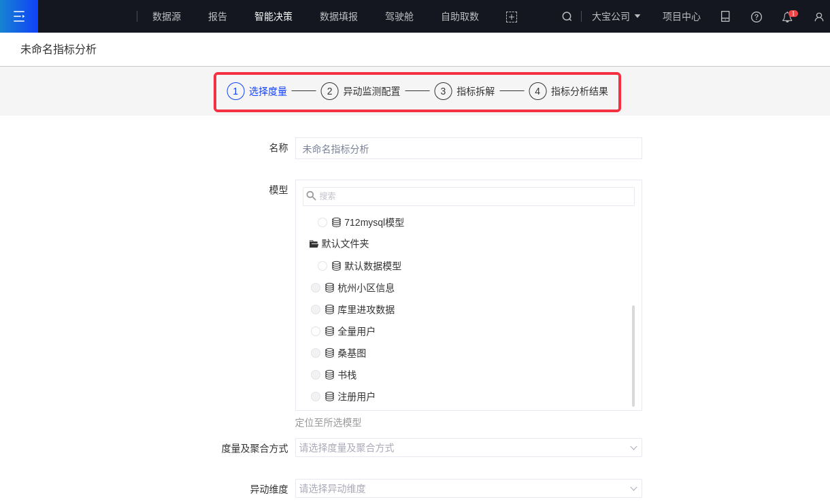This screenshot has width=830, height=504.
Task: Open the 大宝公司 organization dropdown
Action: tap(616, 16)
